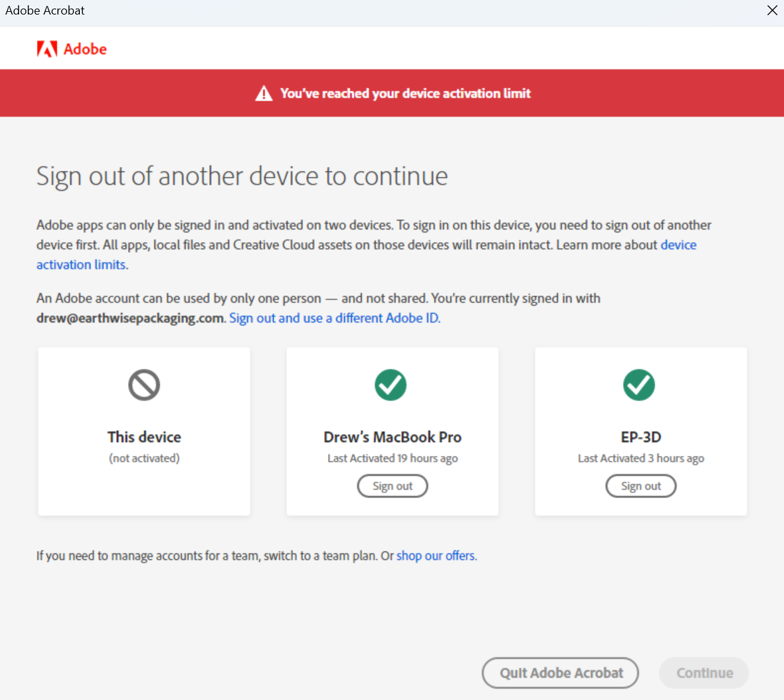Click 'Sign out and use a different Adobe ID'
This screenshot has width=784, height=700.
335,318
